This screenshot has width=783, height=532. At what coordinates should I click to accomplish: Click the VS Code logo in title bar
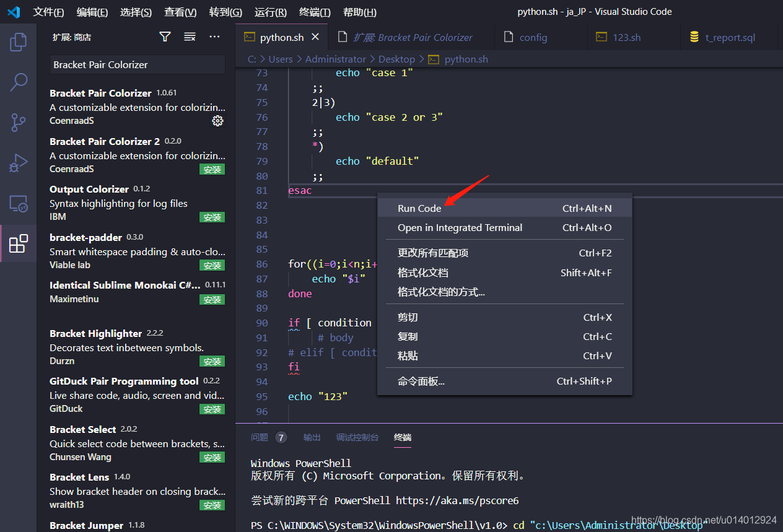[14, 12]
